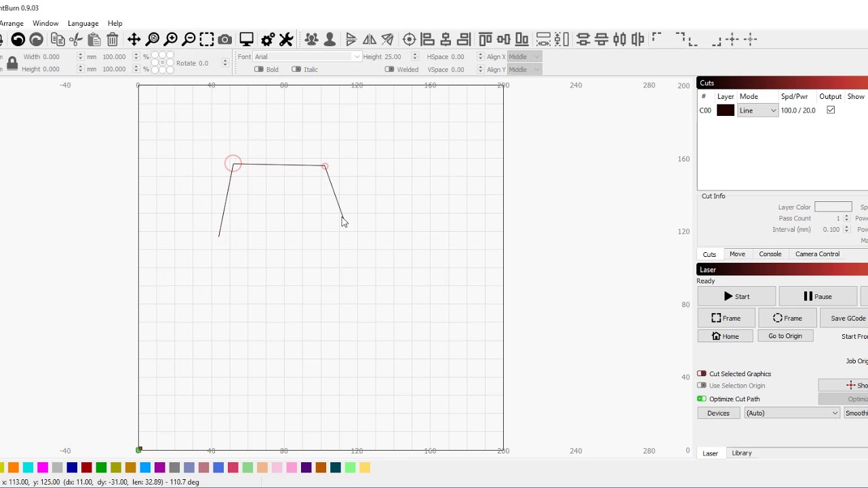868x488 pixels.
Task: Click the lock aspect ratio padlock icon
Action: (x=12, y=64)
